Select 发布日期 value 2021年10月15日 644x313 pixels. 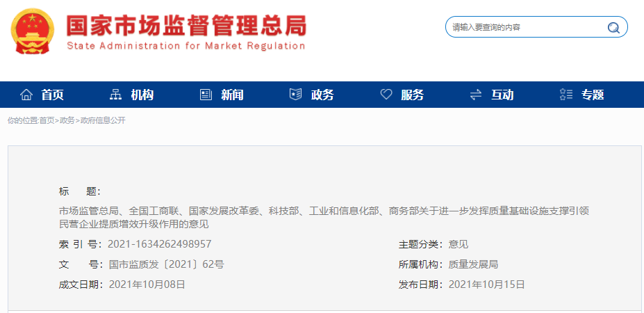[487, 284]
